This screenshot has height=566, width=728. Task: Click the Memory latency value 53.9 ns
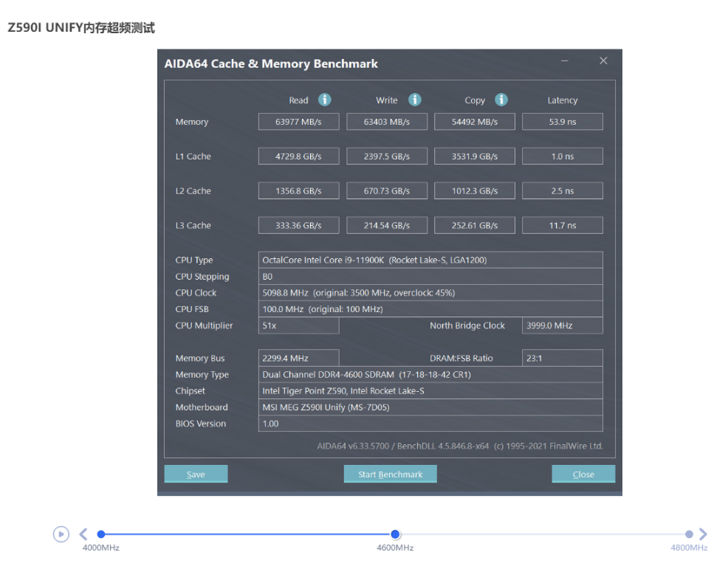pyautogui.click(x=563, y=122)
